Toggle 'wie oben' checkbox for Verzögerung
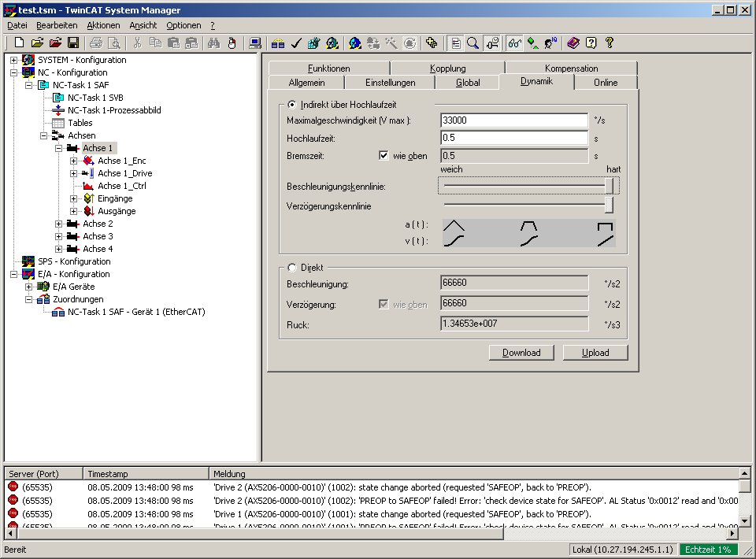The width and height of the screenshot is (756, 559). tap(384, 304)
